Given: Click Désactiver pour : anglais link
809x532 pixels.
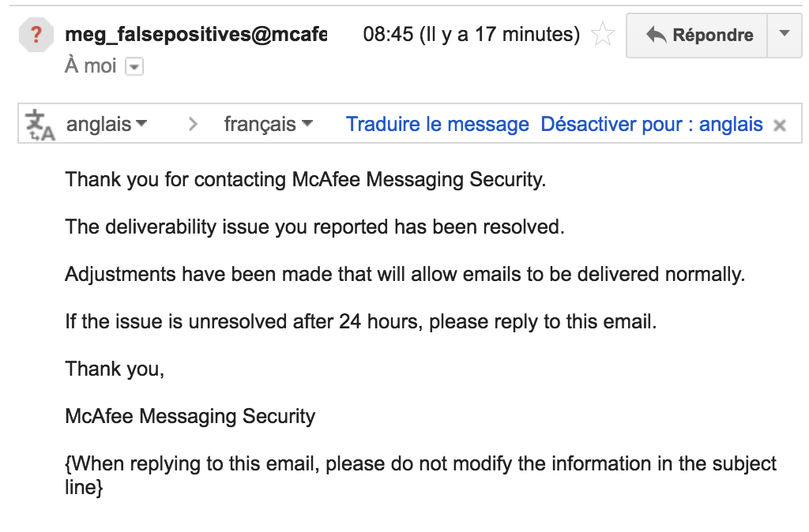Looking at the screenshot, I should click(x=652, y=124).
